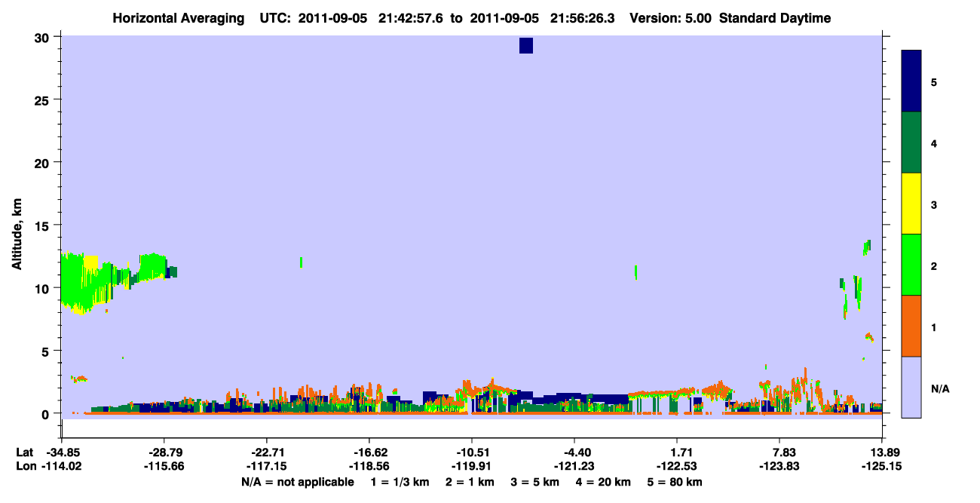Click the "Lon" row label
The height and width of the screenshot is (503, 980).
pos(25,466)
